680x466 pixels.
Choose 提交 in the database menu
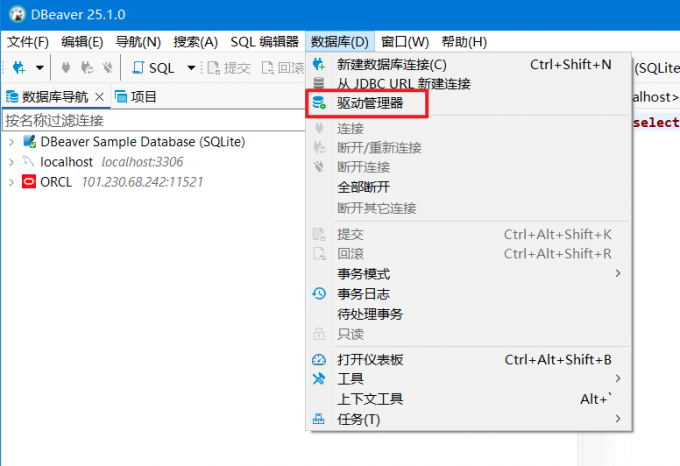pos(469,235)
